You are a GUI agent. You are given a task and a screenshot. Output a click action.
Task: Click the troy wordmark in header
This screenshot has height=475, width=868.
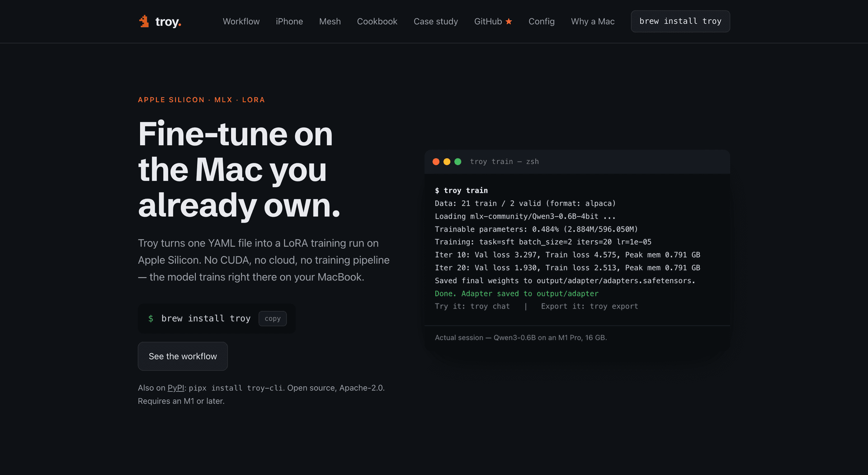coord(168,22)
